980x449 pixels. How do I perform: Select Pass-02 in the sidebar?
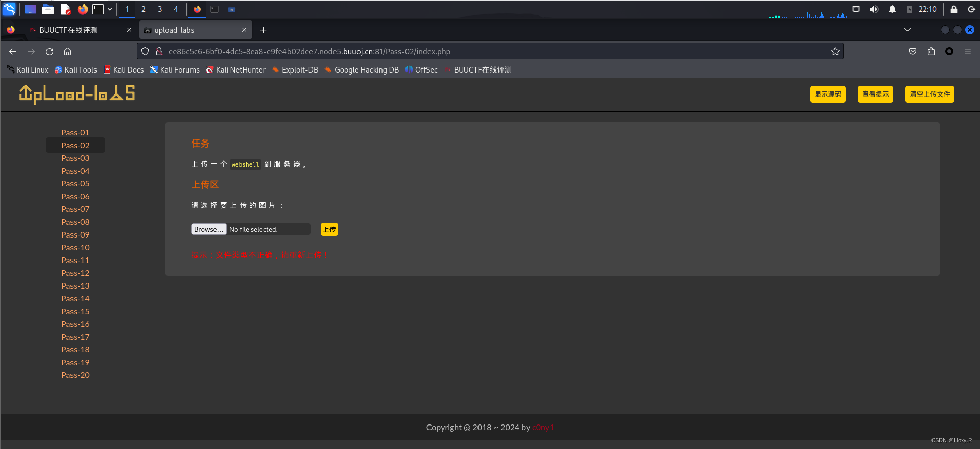[76, 145]
